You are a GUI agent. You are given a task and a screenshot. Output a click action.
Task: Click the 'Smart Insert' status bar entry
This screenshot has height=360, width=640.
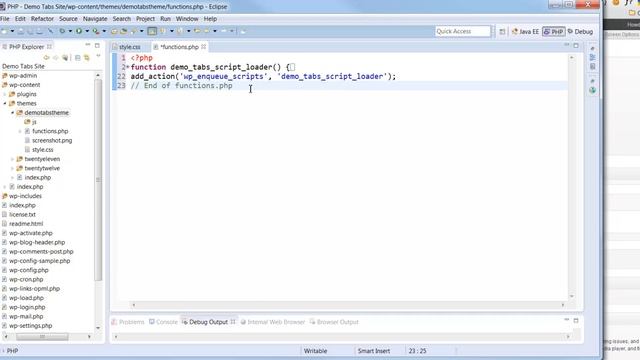click(374, 351)
